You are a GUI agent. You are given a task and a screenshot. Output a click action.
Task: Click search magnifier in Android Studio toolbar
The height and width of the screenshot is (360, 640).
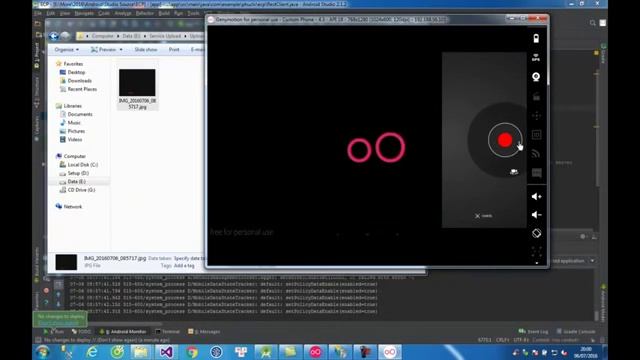coord(592,23)
